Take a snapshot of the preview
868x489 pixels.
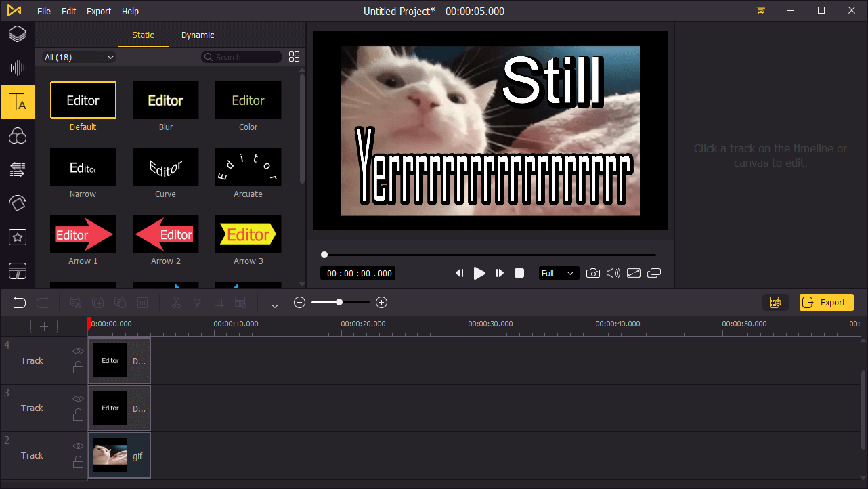(x=593, y=273)
